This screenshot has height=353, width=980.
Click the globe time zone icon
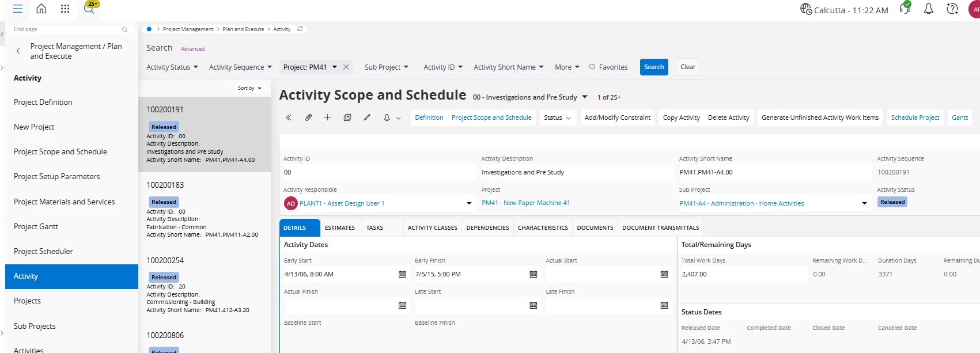pos(805,9)
